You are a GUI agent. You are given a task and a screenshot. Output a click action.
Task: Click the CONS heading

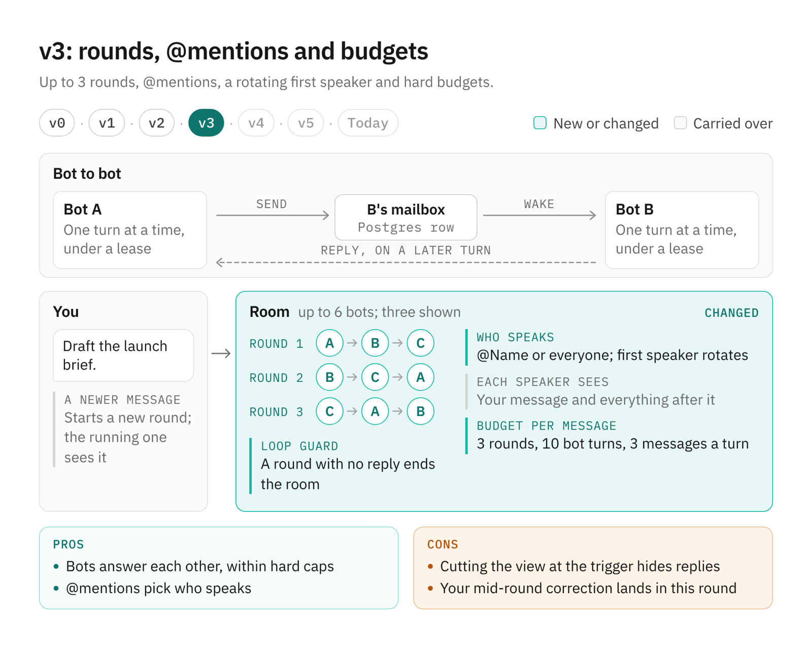(x=443, y=544)
